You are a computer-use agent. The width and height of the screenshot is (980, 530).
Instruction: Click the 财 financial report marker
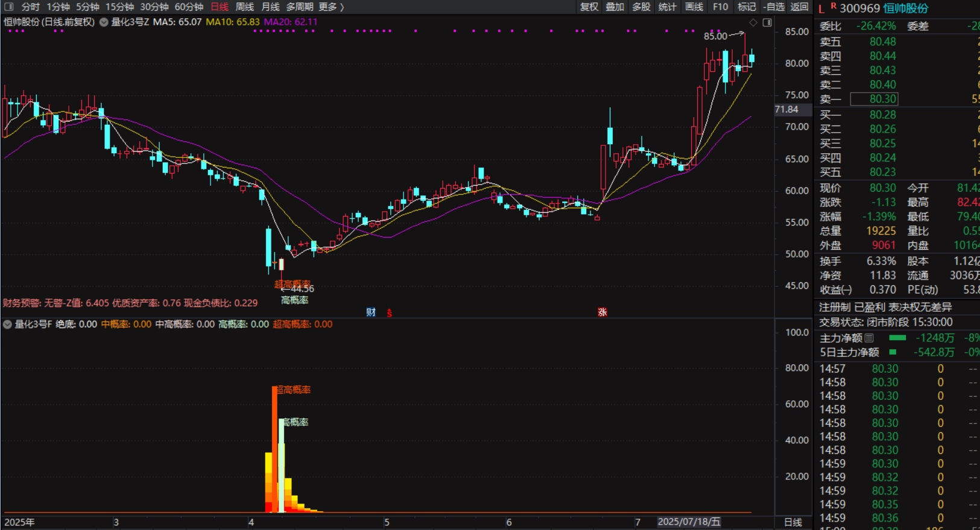coord(371,312)
